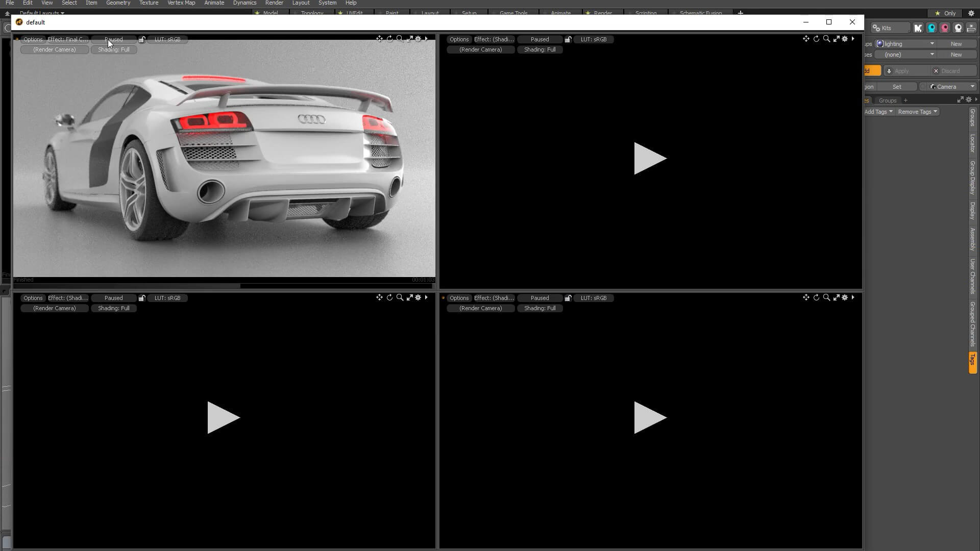Toggle Paused in the bottom-right preview viewport
980x551 pixels.
(x=540, y=298)
